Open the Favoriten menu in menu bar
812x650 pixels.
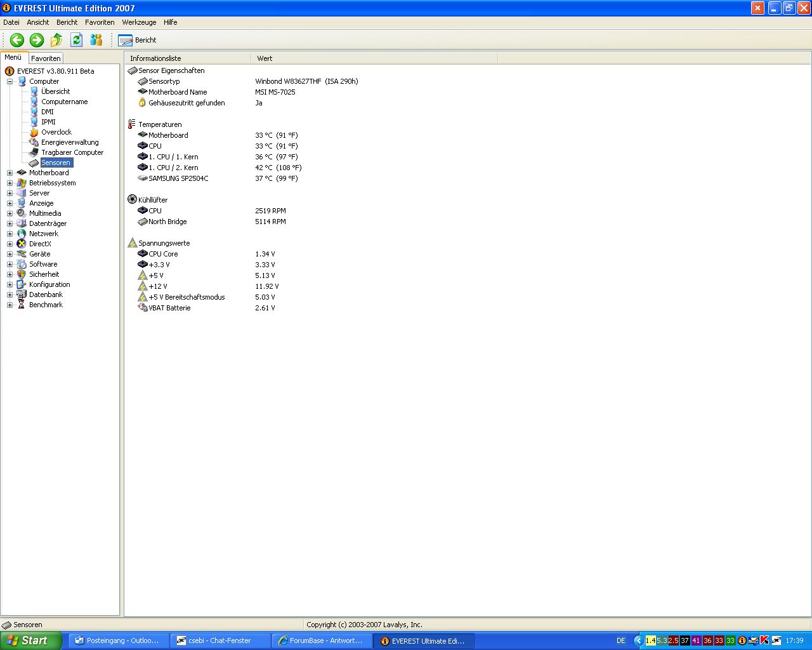click(100, 22)
